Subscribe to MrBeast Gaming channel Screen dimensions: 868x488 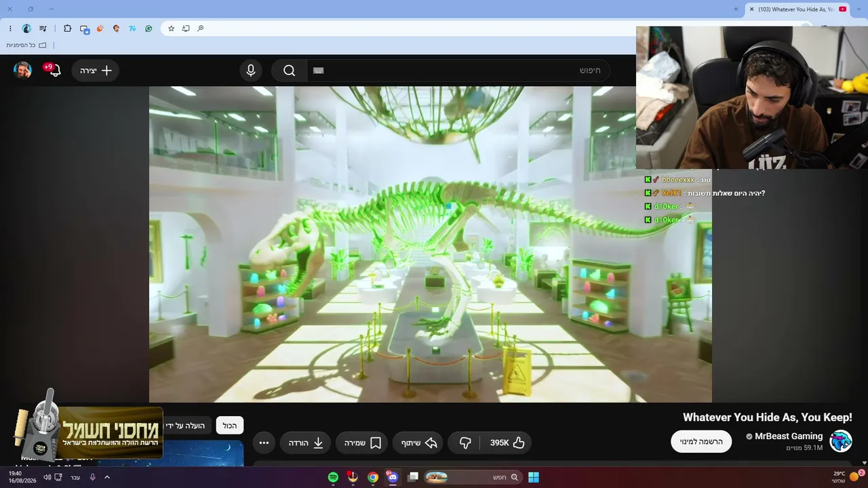(701, 441)
